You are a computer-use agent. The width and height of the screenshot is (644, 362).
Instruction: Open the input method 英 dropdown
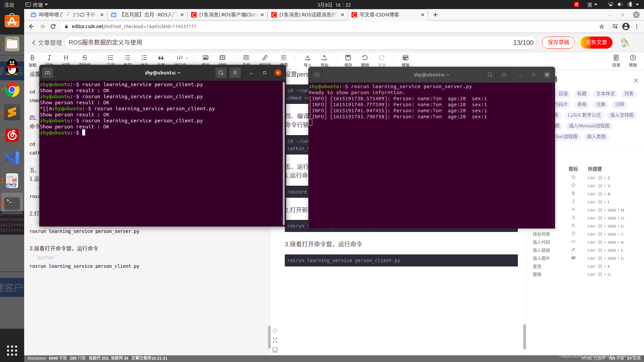pyautogui.click(x=592, y=5)
